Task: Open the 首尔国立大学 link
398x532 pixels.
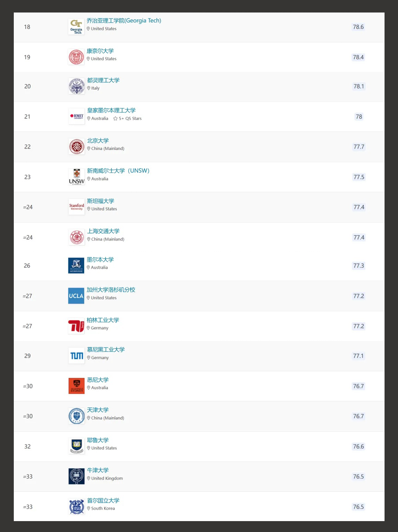Action: click(x=103, y=500)
